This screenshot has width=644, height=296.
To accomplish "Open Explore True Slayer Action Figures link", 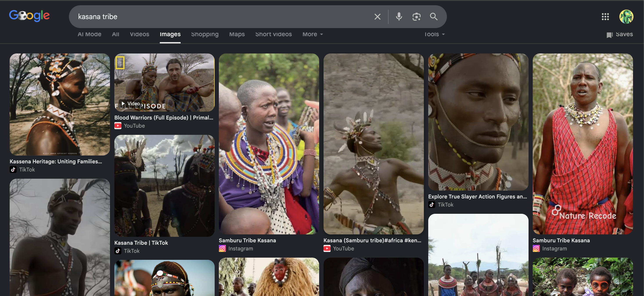I will click(477, 197).
